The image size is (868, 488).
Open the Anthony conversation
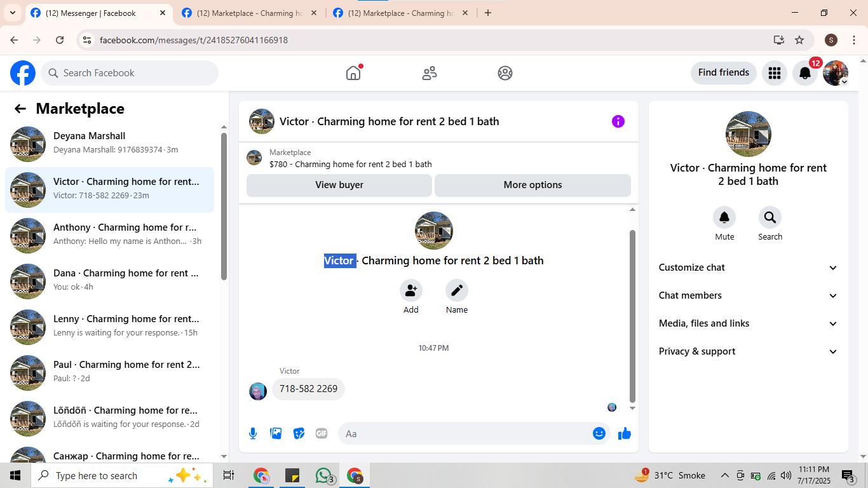point(109,236)
